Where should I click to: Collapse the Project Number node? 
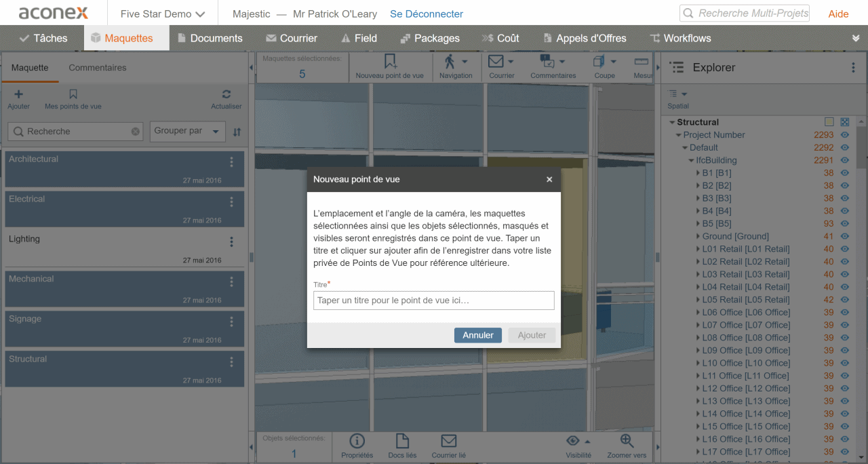[x=679, y=135]
